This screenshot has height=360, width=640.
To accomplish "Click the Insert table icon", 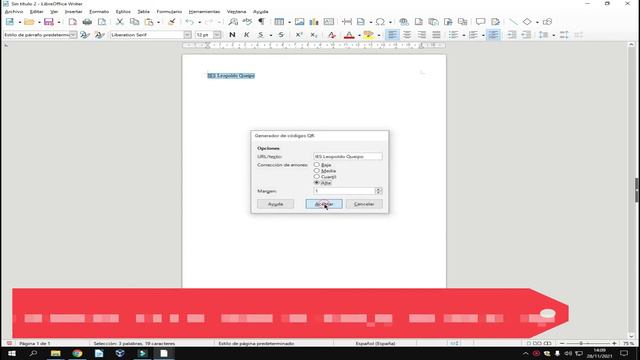I will click(279, 22).
